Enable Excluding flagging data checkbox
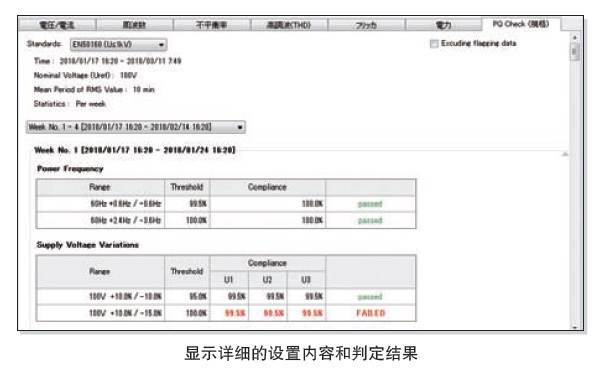The image size is (601, 375). 434,43
